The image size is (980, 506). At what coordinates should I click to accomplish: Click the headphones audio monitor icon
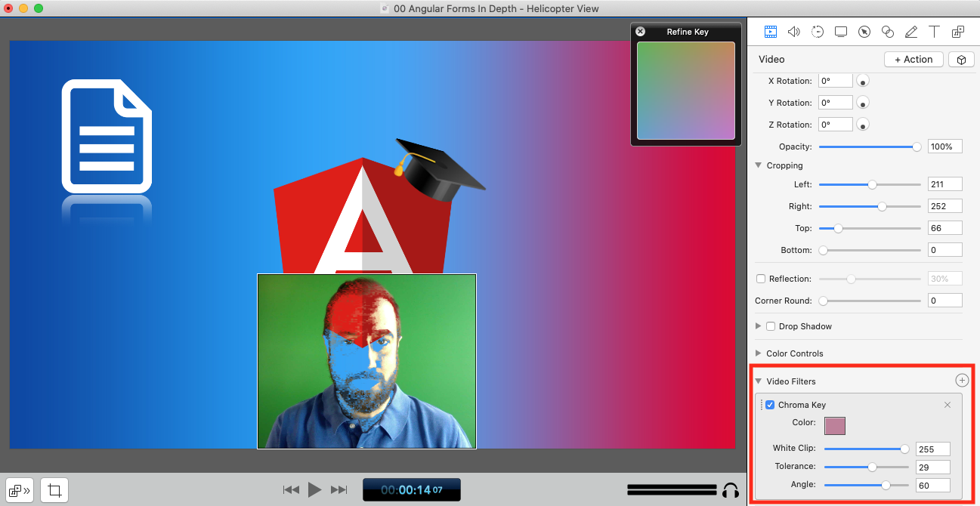[x=730, y=490]
